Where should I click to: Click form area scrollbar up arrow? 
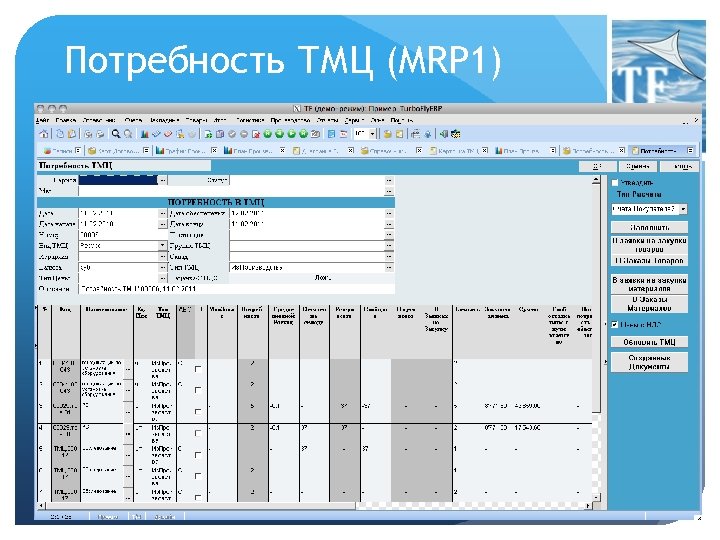click(x=596, y=180)
